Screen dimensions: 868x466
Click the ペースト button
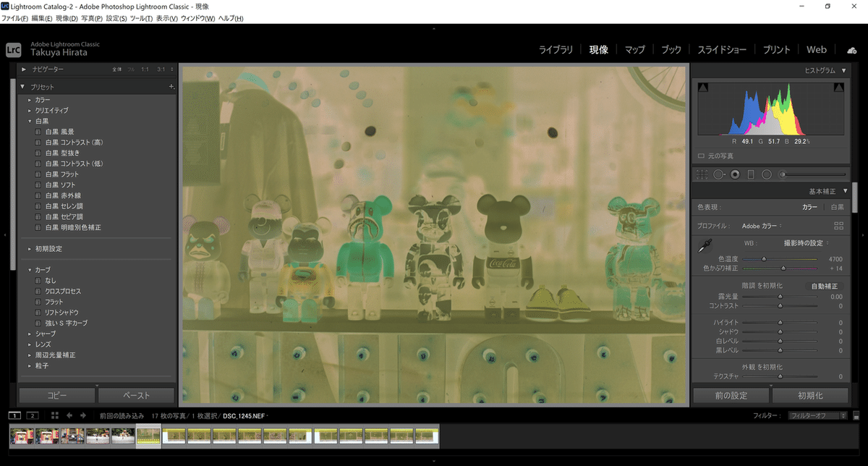click(x=136, y=396)
